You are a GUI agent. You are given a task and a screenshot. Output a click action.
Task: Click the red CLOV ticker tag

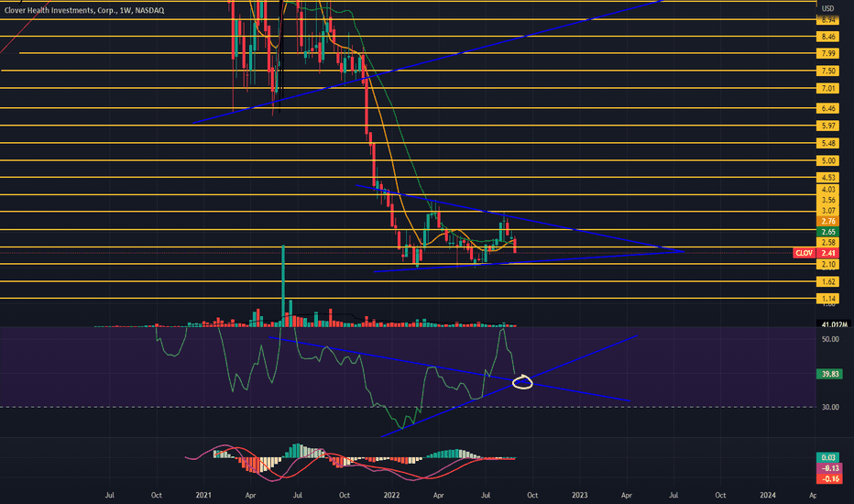(804, 253)
